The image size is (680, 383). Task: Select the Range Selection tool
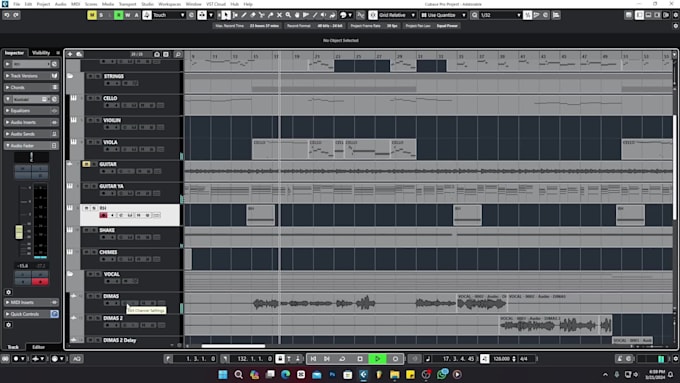[235, 15]
